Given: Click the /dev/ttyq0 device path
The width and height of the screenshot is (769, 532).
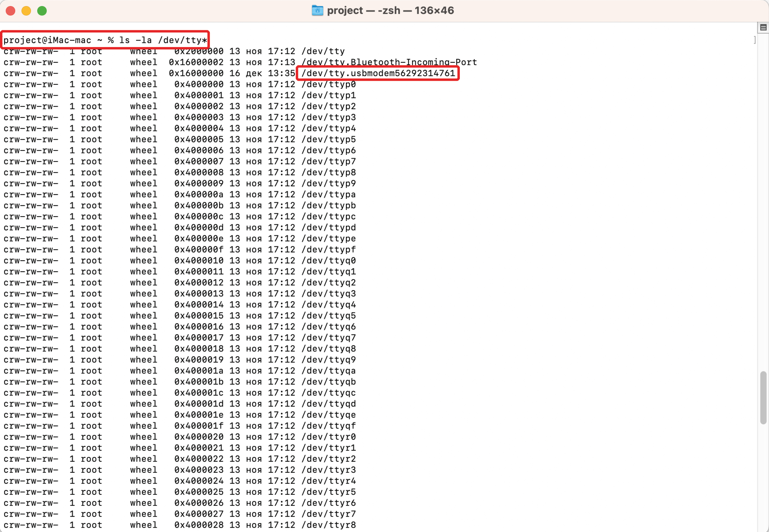Looking at the screenshot, I should coord(329,260).
